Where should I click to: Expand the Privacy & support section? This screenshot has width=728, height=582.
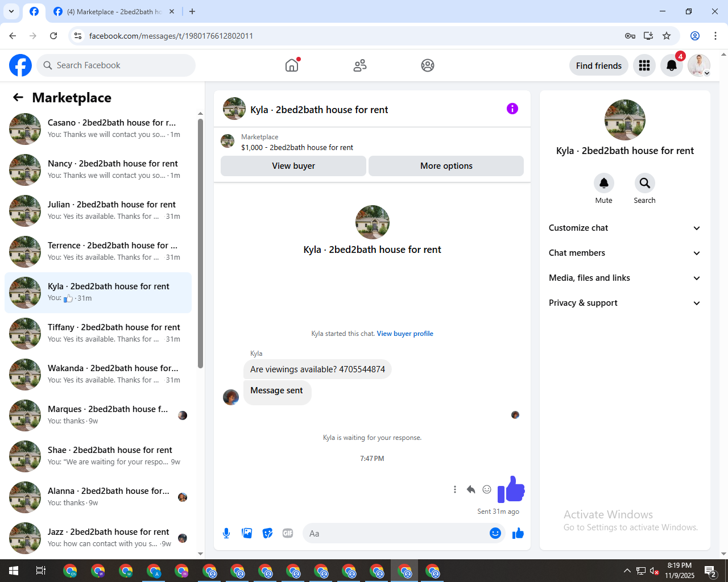(x=625, y=303)
